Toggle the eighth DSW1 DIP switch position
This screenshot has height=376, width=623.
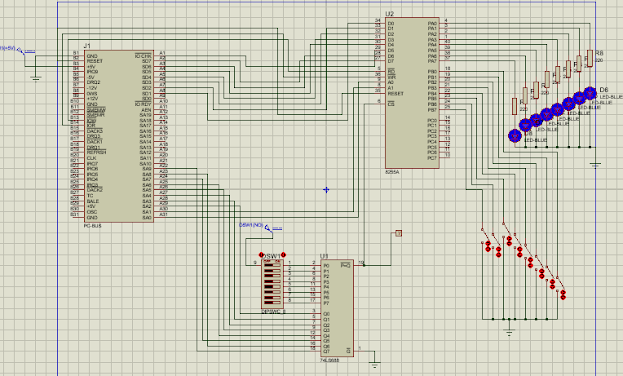272,301
